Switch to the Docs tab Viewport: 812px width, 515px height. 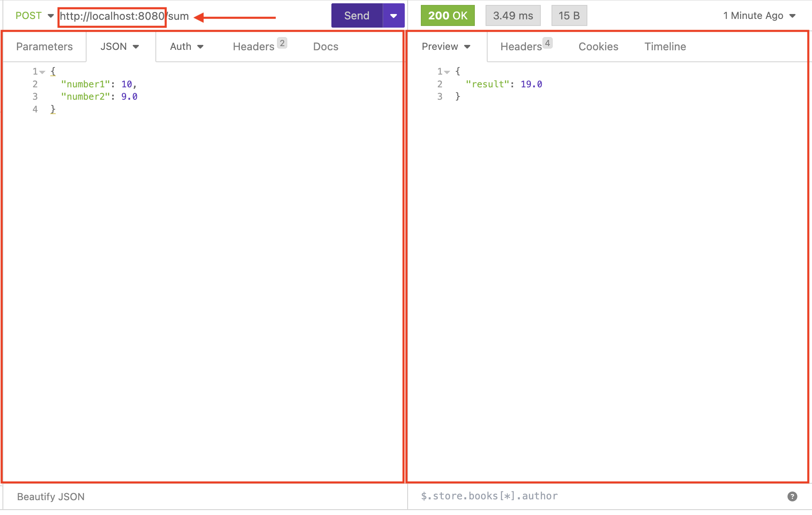(326, 47)
